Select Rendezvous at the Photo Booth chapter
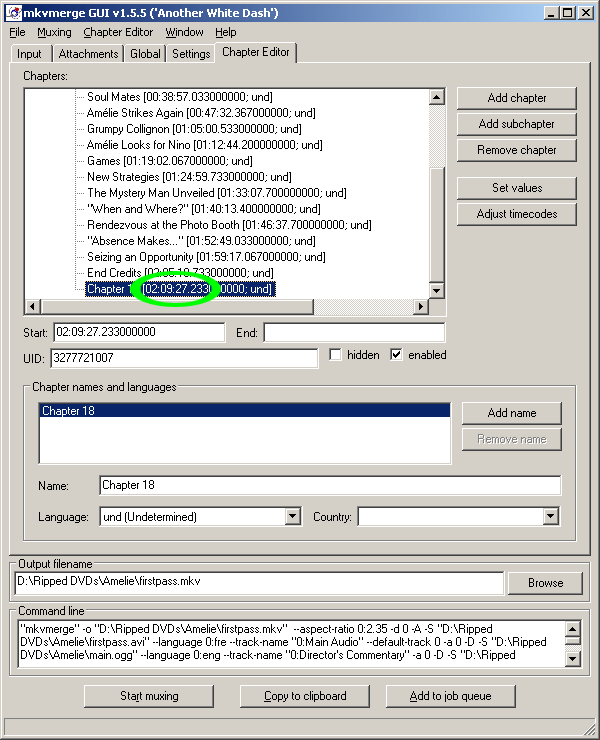The width and height of the screenshot is (600, 740). click(229, 225)
